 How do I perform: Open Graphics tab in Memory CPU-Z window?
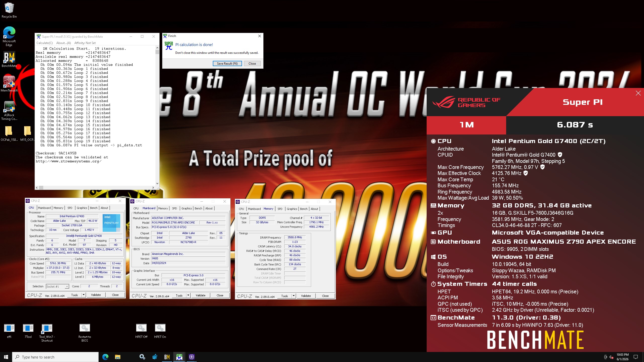(292, 209)
